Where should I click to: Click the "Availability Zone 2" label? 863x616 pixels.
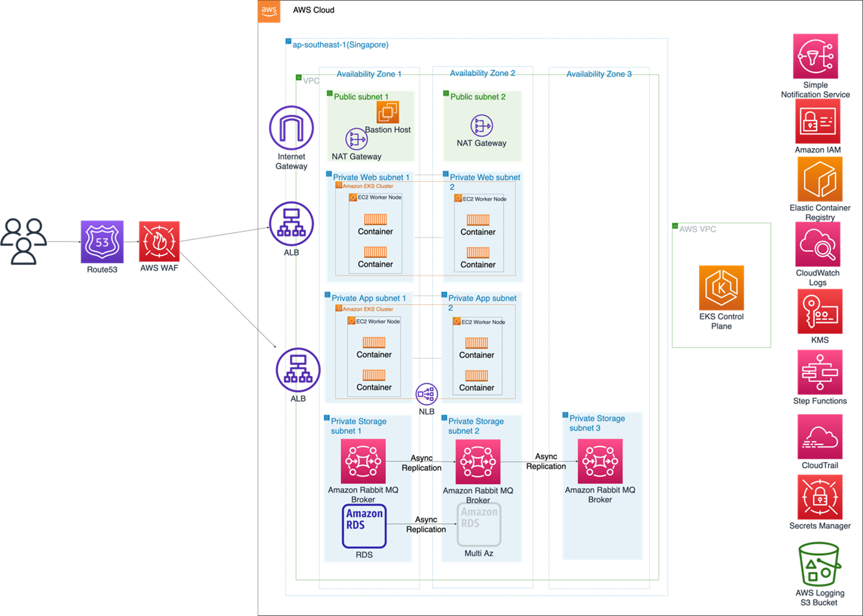(x=483, y=73)
